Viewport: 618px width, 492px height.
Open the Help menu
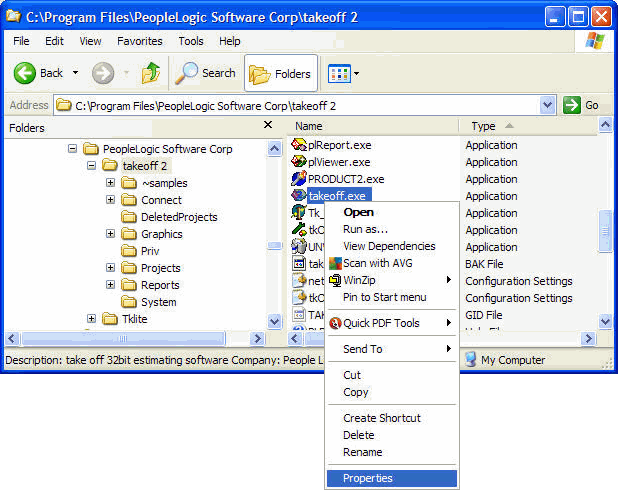click(229, 41)
